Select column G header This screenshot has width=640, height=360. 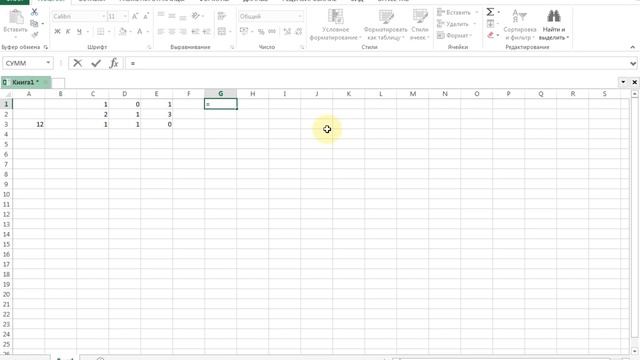220,94
